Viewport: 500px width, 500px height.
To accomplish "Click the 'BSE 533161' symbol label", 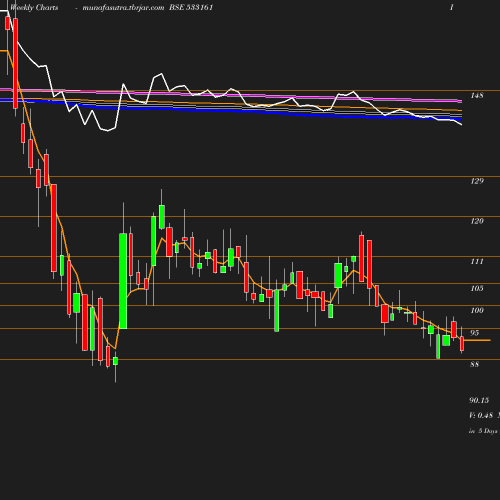I will click(x=191, y=7).
